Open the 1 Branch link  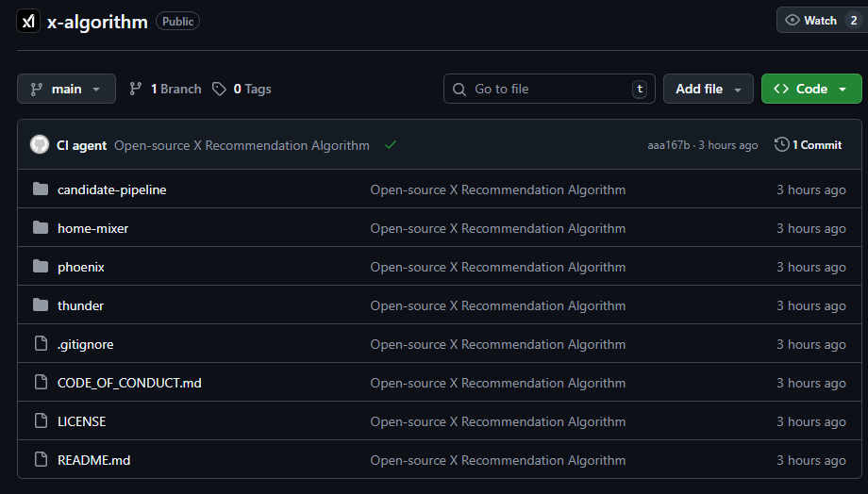point(165,89)
